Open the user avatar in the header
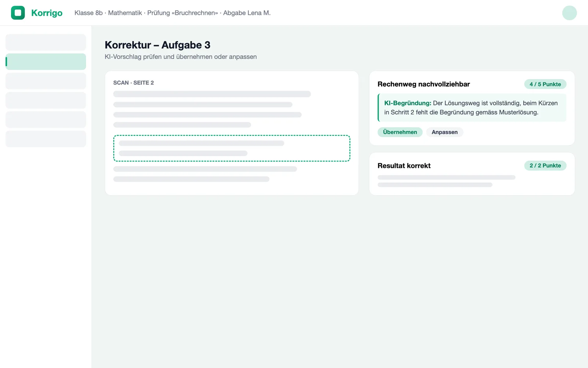 click(569, 13)
